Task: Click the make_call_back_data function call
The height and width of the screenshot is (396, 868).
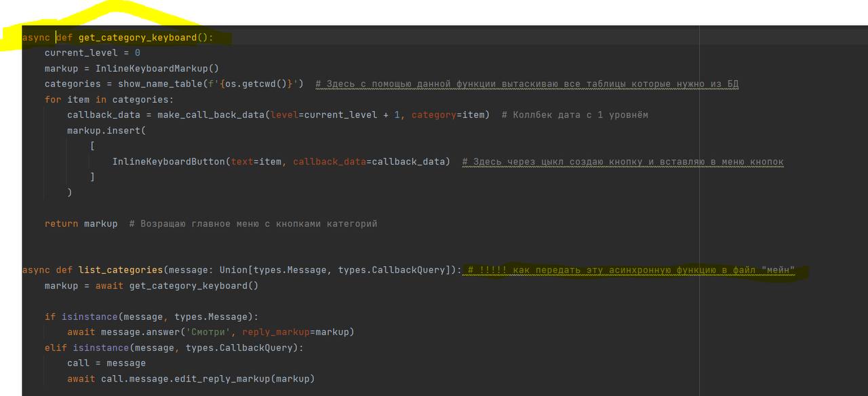Action: (211, 115)
